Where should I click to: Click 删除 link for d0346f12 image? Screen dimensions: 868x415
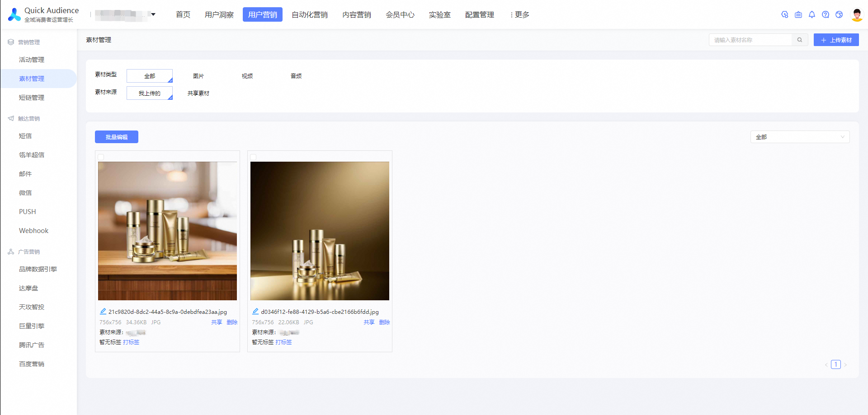pos(384,322)
